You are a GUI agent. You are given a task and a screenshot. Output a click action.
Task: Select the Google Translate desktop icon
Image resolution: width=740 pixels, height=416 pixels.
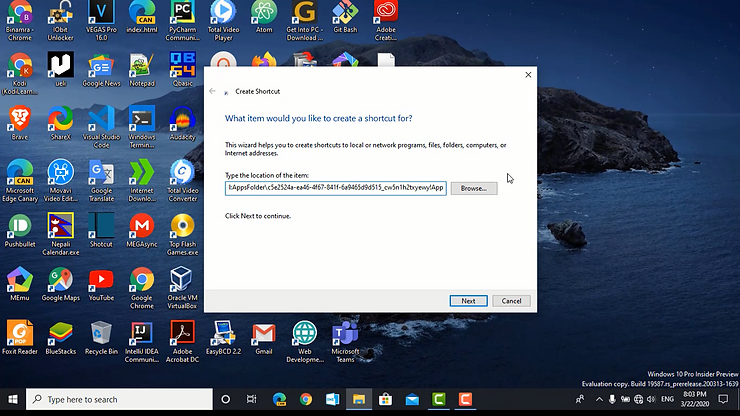pyautogui.click(x=101, y=180)
